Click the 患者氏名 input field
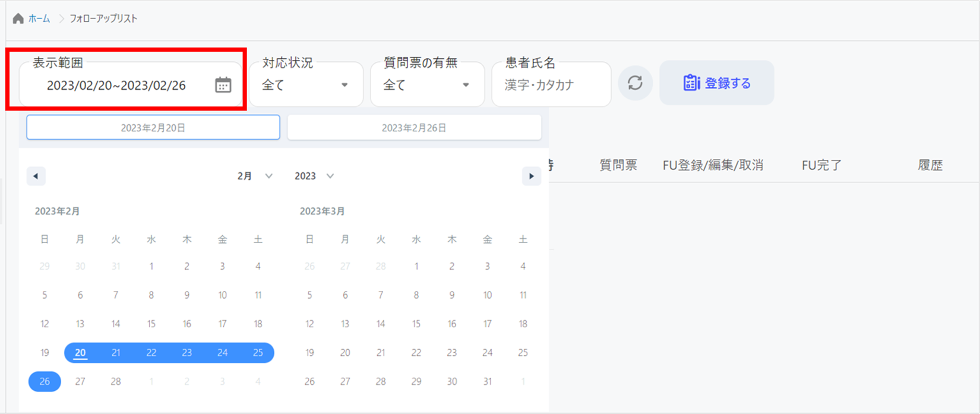The image size is (980, 414). click(x=551, y=85)
